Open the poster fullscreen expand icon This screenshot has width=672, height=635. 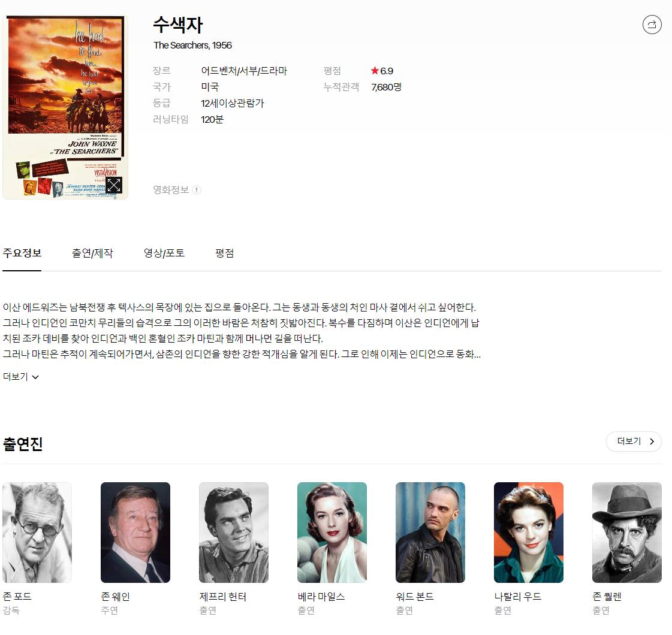click(114, 185)
